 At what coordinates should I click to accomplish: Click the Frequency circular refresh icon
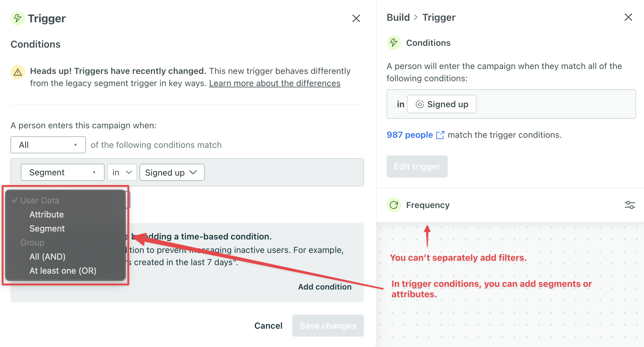394,205
